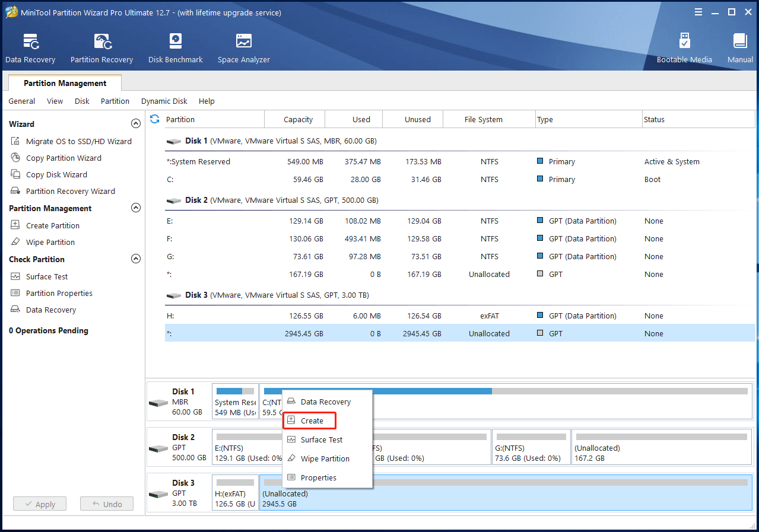
Task: Start Migrate OS to SSD/HD Wizard
Action: 78,142
